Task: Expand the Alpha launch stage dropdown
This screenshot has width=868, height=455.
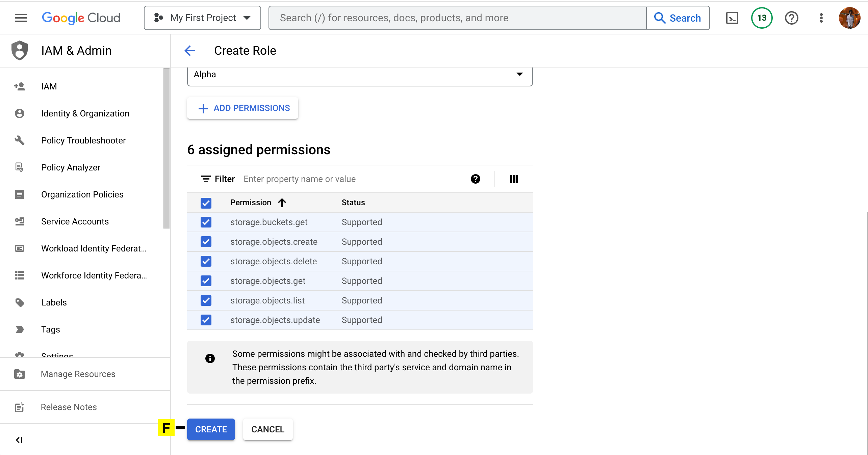Action: click(360, 75)
